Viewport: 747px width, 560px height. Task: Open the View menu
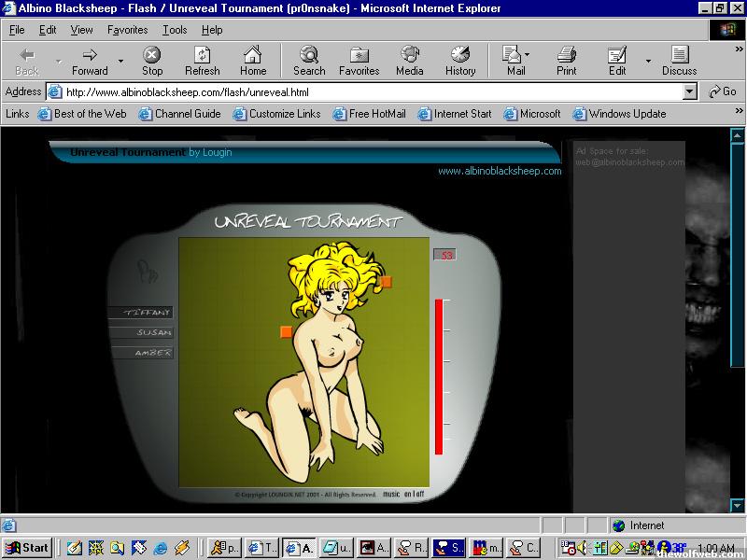pos(81,30)
